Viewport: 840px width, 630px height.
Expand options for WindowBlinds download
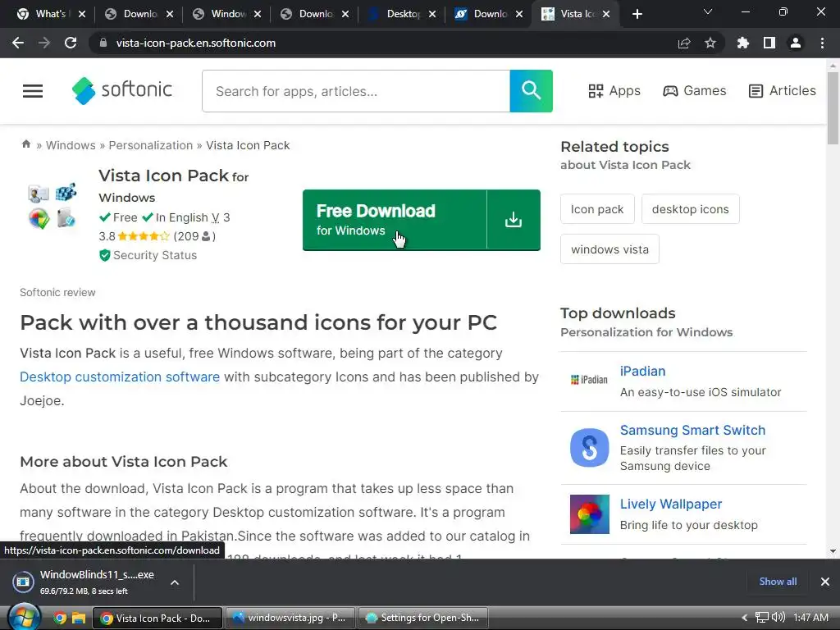pos(175,582)
